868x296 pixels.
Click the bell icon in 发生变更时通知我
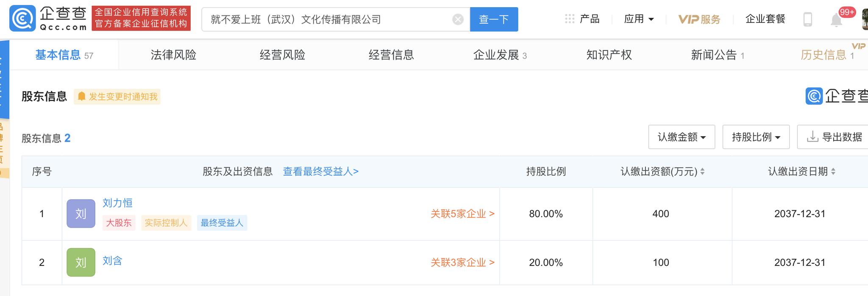pyautogui.click(x=82, y=96)
